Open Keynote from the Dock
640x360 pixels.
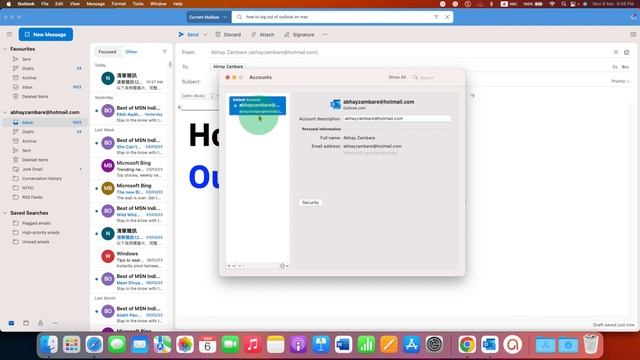pyautogui.click(x=321, y=345)
